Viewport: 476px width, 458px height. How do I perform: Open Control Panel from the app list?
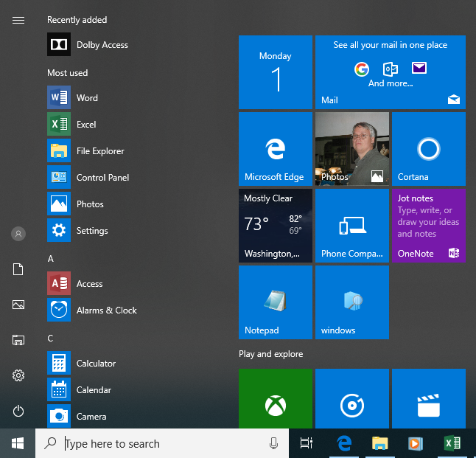(88, 177)
